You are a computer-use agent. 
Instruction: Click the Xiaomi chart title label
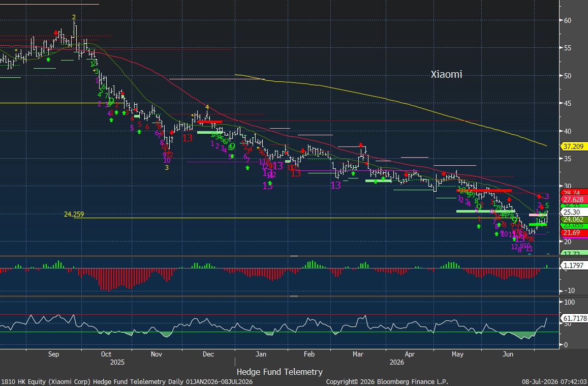coord(446,74)
